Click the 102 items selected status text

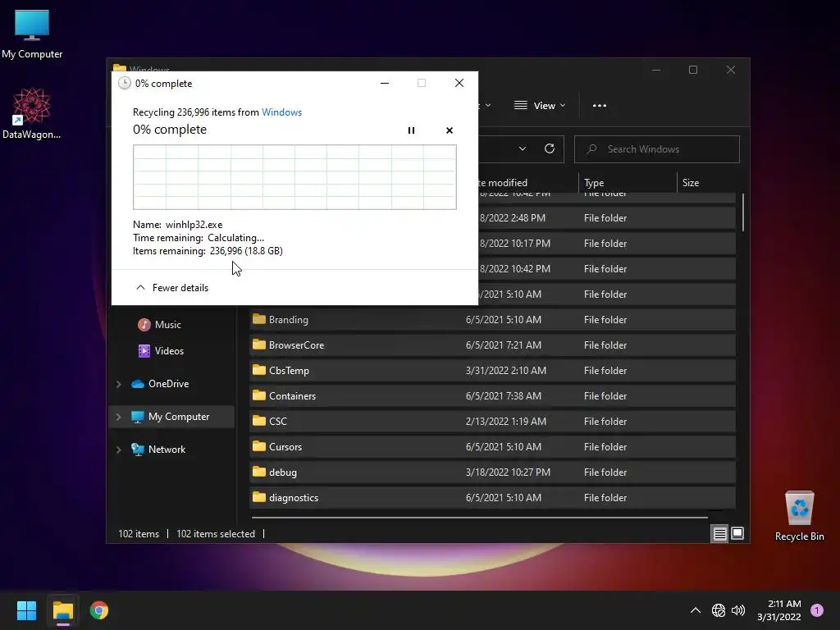click(216, 533)
